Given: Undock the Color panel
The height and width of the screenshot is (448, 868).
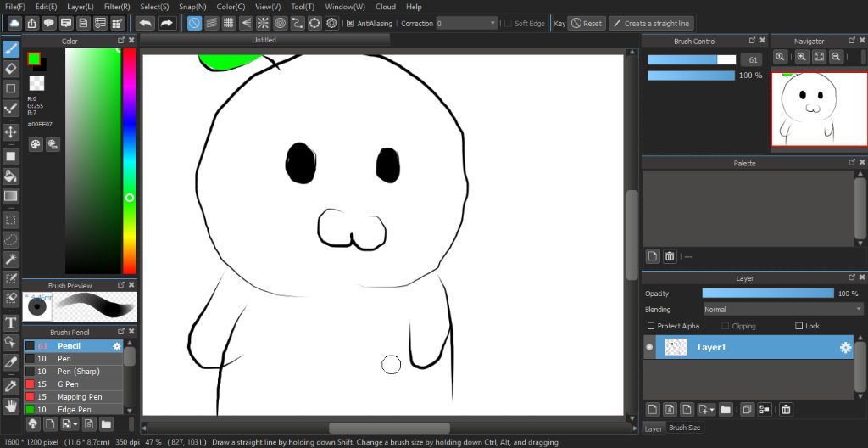Looking at the screenshot, I should coord(121,41).
